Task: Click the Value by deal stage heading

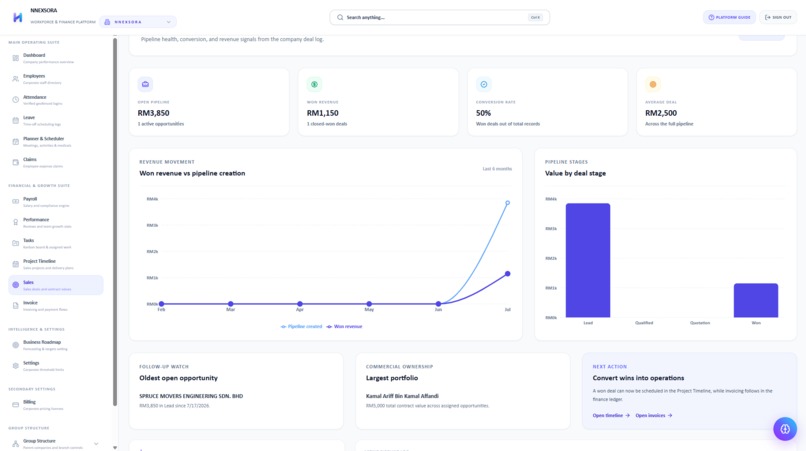Action: [575, 173]
